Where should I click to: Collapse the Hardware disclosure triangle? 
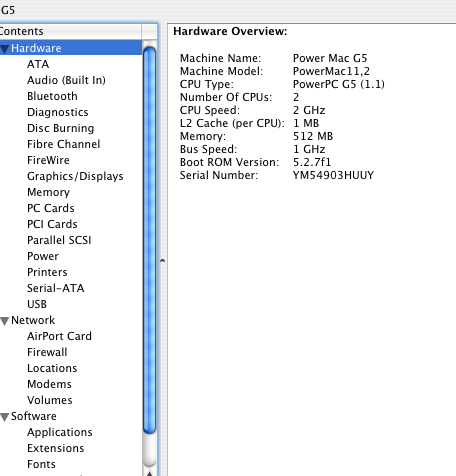pos(4,49)
